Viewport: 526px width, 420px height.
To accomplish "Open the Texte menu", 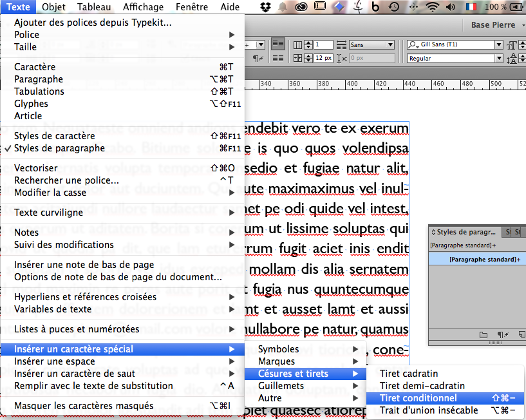I will point(18,6).
